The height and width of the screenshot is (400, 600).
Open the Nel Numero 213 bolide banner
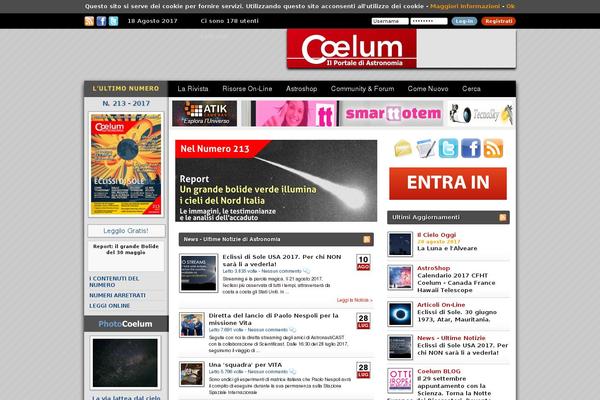[x=276, y=181]
